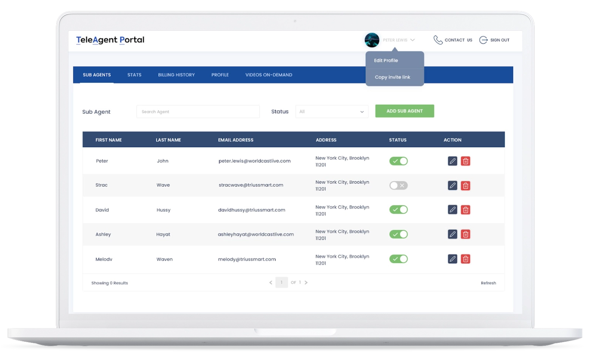This screenshot has width=592, height=364.
Task: Click the last name 'Hussy' cell
Action: click(164, 210)
